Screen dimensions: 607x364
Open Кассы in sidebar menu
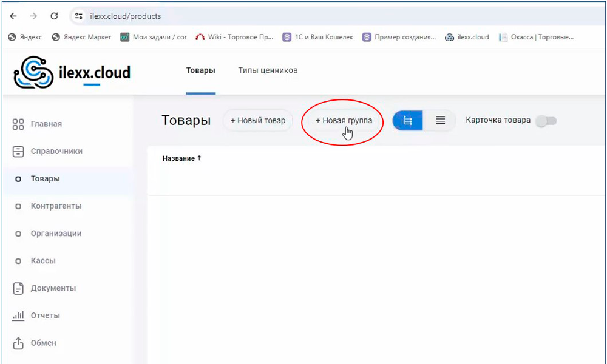tap(43, 261)
